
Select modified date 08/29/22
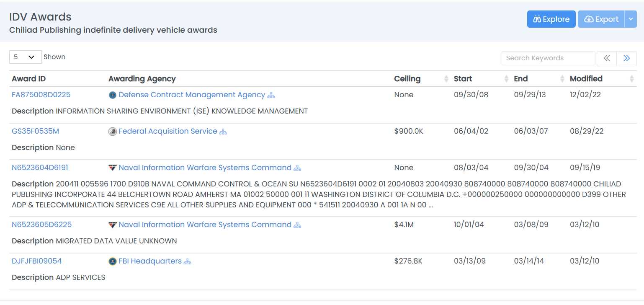(587, 131)
